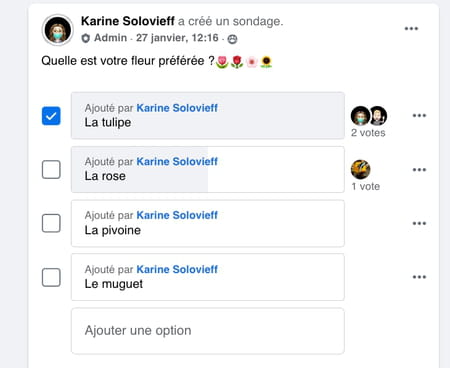Open the 27 janvier, 12:16 timestamp link
This screenshot has width=450, height=368.
177,38
